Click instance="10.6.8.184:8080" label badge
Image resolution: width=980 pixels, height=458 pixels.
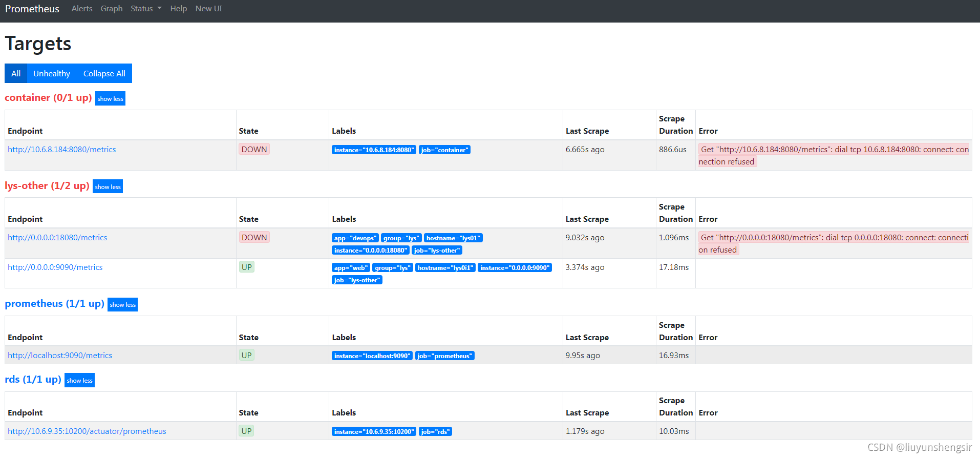click(374, 150)
